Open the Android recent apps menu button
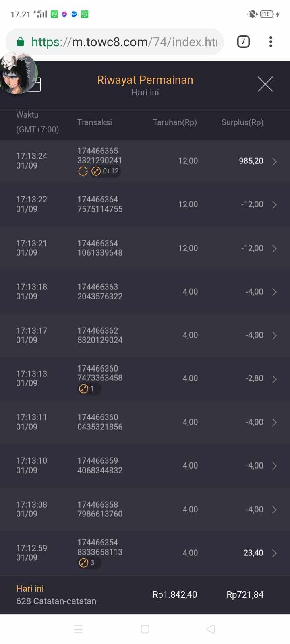Viewport: 290px width, 644px height. tap(78, 629)
